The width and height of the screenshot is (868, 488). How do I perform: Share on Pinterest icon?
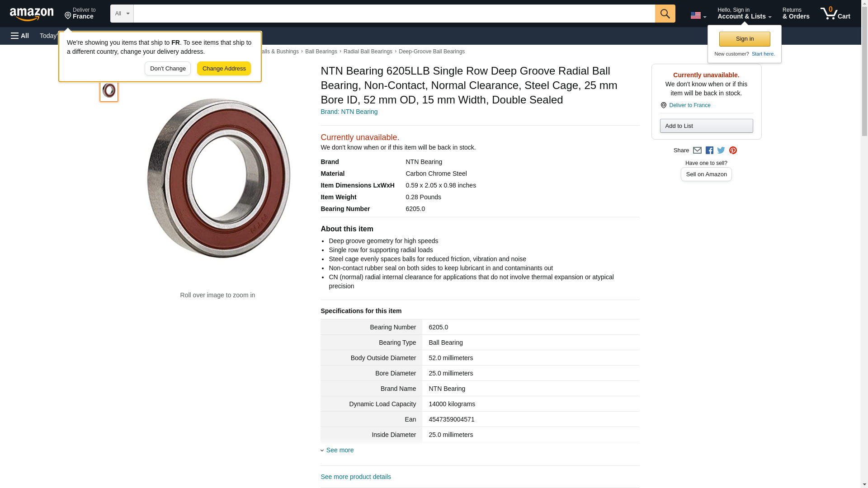[x=733, y=150]
